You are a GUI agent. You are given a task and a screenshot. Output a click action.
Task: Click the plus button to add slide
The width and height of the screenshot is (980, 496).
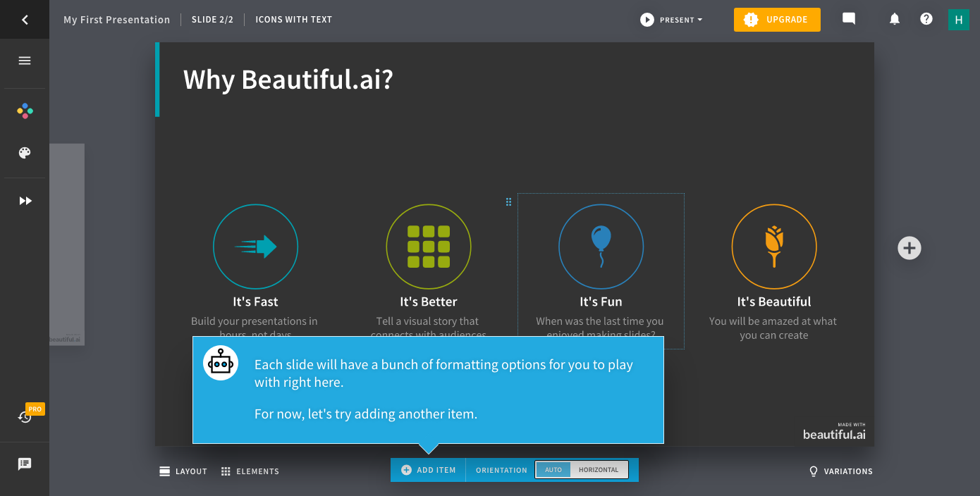tap(909, 248)
